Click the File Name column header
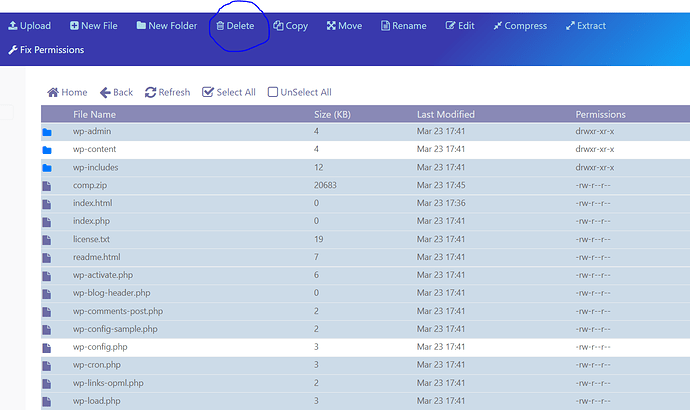The width and height of the screenshot is (690, 410). [95, 115]
